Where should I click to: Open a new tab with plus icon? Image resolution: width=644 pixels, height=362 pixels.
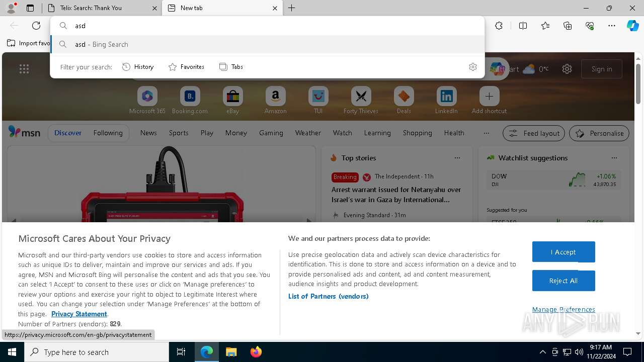click(x=292, y=8)
